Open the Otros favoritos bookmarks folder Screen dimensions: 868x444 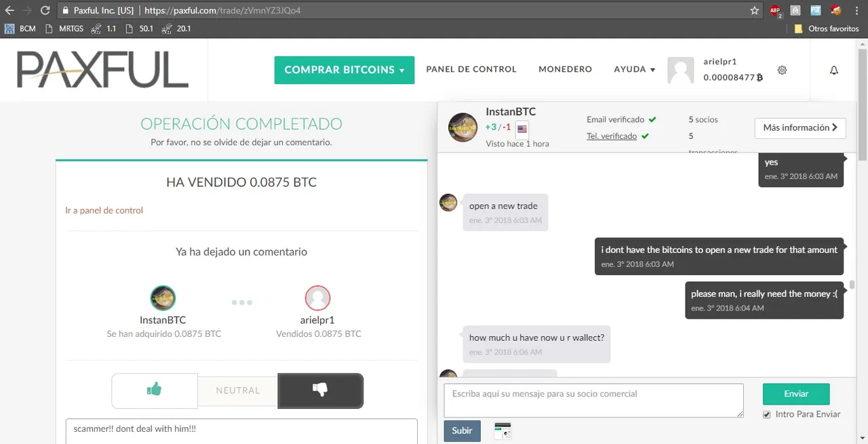click(x=827, y=28)
